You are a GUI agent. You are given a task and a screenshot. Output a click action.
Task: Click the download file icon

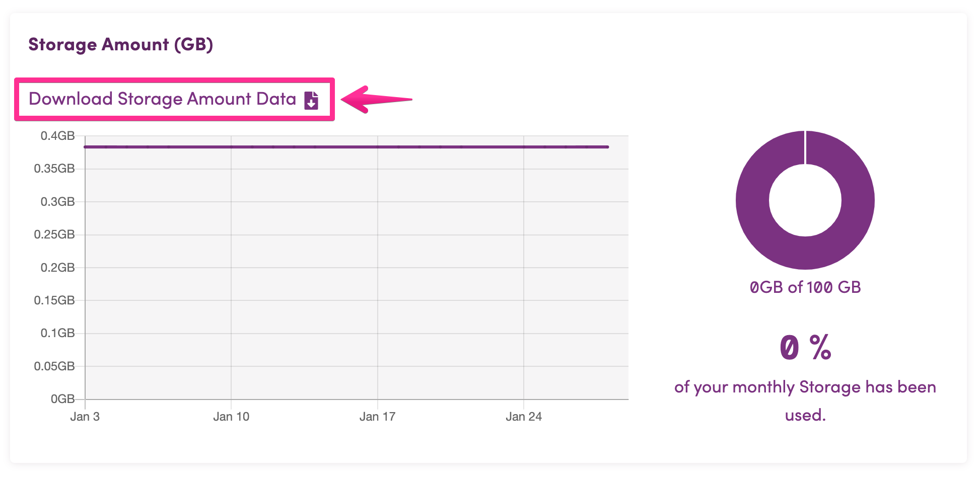312,100
